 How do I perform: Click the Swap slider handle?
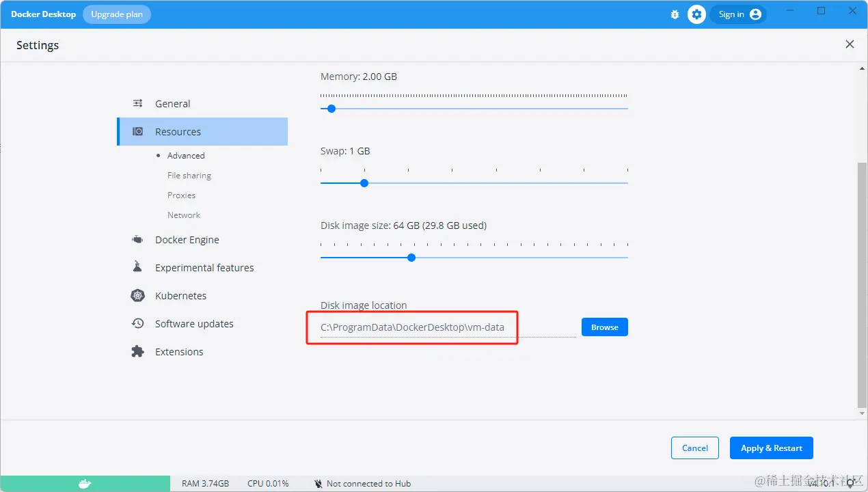[364, 183]
